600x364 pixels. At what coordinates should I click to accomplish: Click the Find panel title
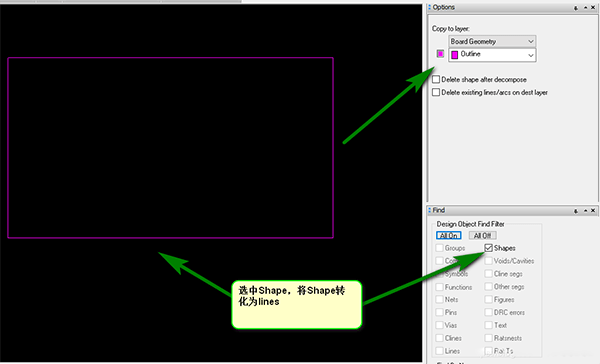pos(439,210)
